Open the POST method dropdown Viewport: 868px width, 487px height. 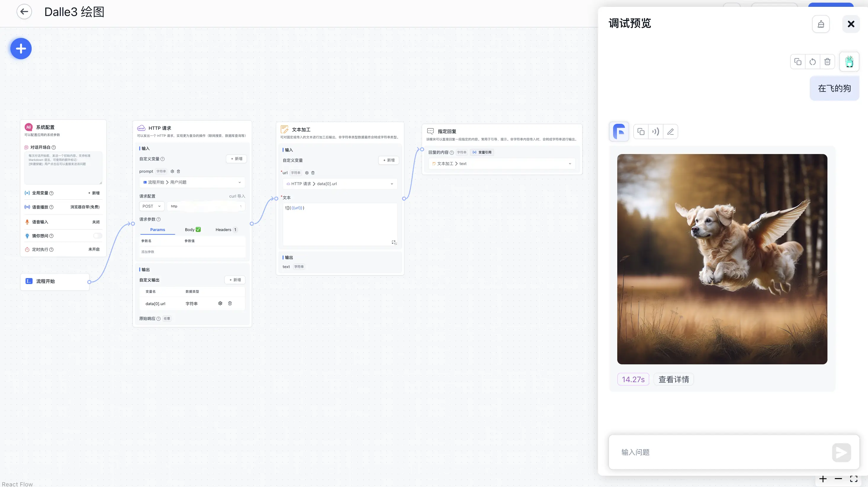[152, 206]
